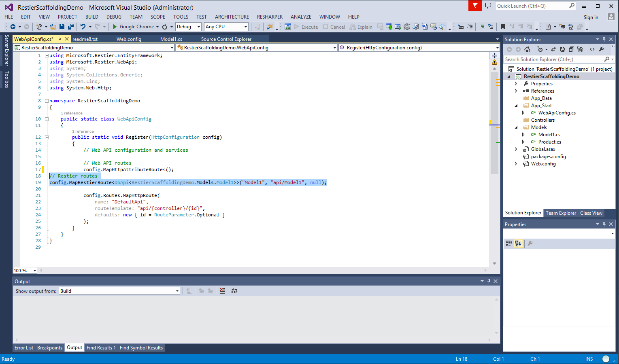Click Sign in link
This screenshot has height=364, width=619.
tap(591, 17)
